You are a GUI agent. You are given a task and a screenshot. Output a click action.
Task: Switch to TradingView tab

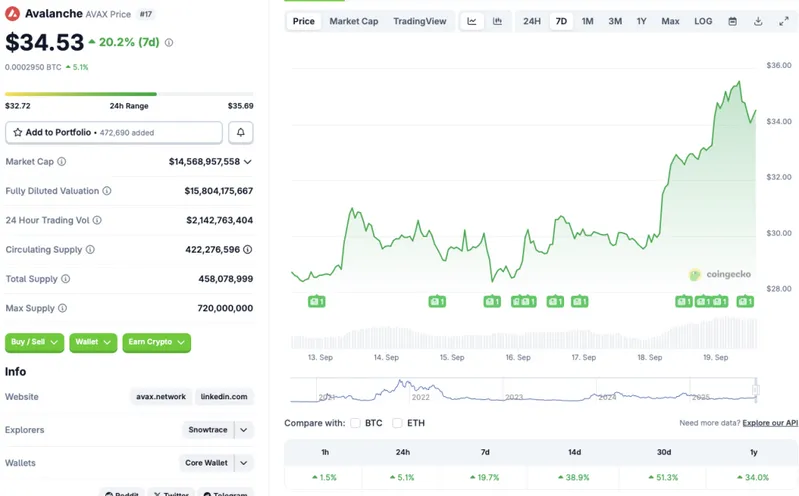tap(420, 21)
